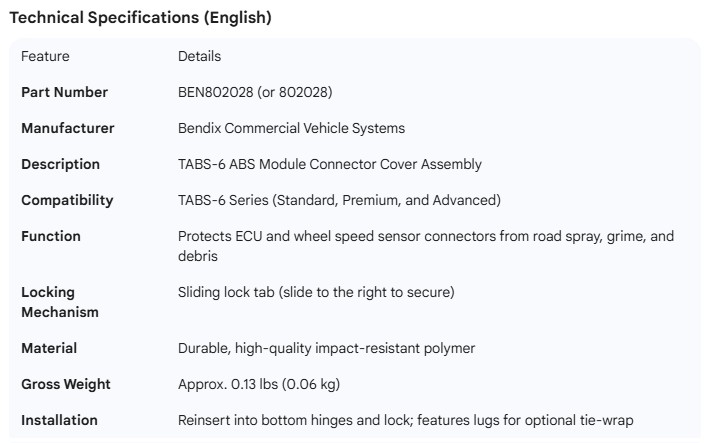Click Bendix Commercial Vehicle Systems text

point(291,128)
